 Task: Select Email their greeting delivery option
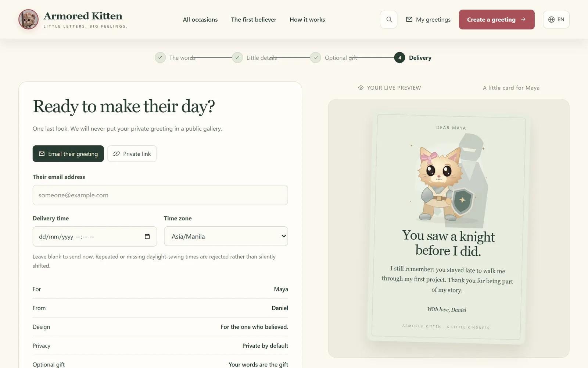click(68, 154)
